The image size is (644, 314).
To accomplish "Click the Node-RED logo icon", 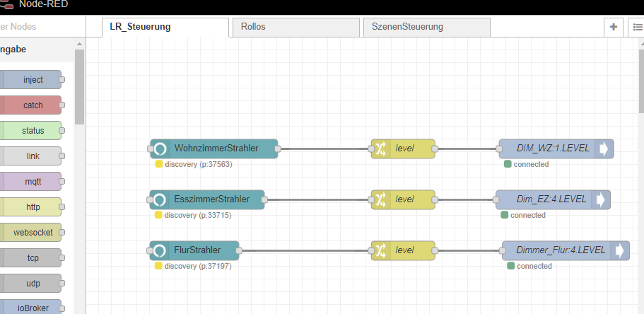I will coord(6,5).
